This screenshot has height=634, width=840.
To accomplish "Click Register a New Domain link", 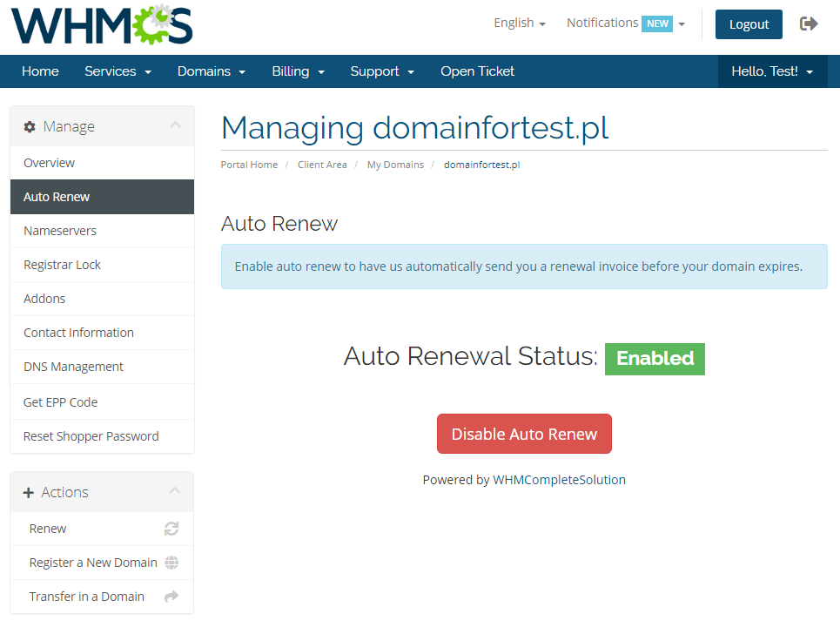I will [x=102, y=563].
